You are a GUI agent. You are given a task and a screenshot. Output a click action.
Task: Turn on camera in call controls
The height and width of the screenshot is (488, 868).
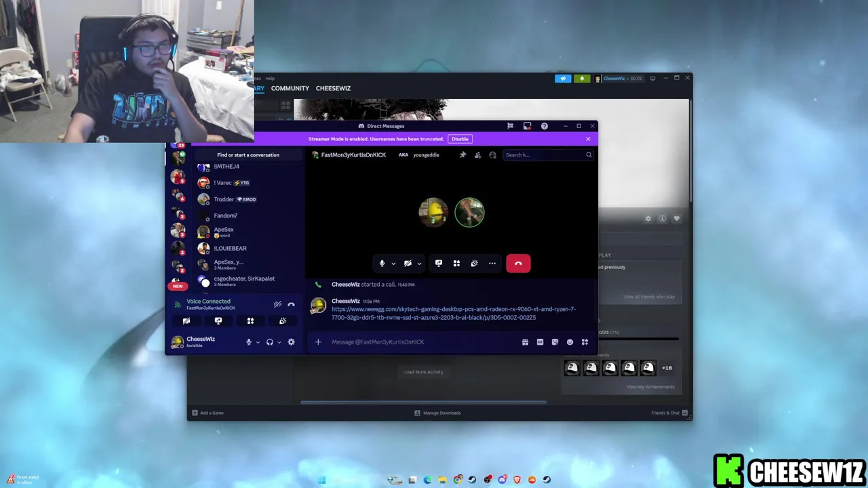tap(408, 264)
